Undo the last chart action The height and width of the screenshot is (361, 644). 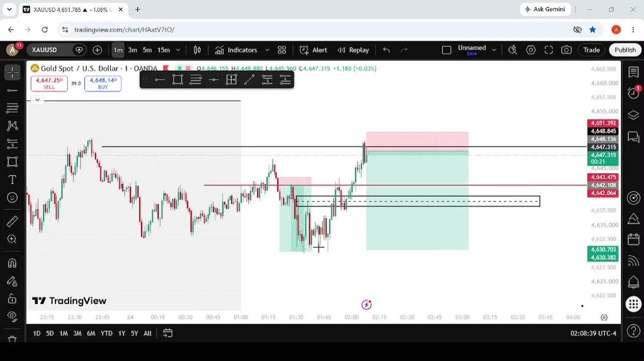386,50
